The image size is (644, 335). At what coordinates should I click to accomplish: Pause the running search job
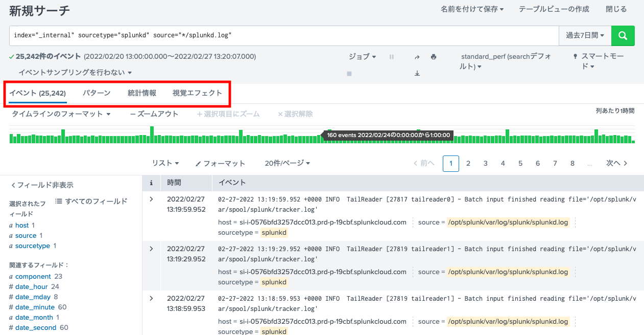[x=391, y=56]
